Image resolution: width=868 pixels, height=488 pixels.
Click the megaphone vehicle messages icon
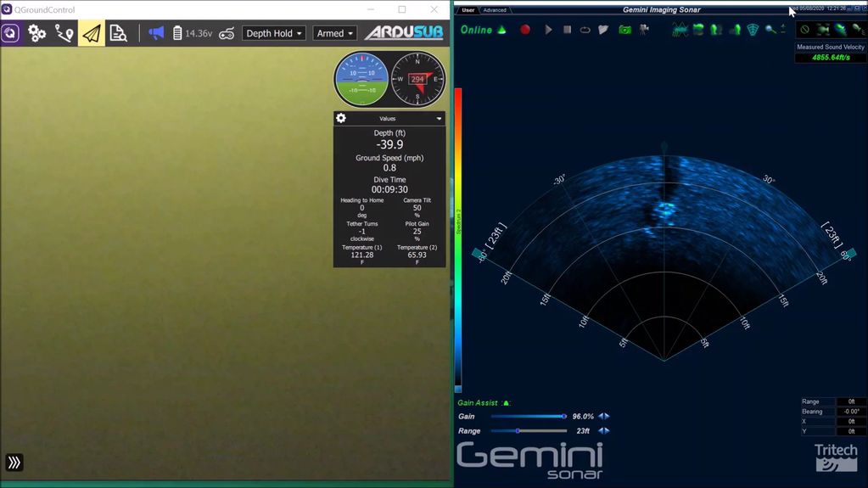coord(156,33)
